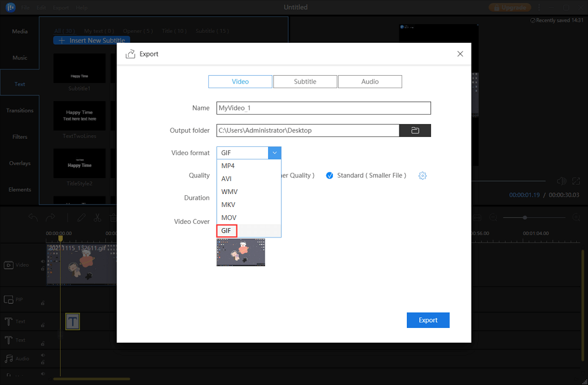Viewport: 588px width, 385px height.
Task: Select the pencil Edit tool in toolbar
Action: 81,217
